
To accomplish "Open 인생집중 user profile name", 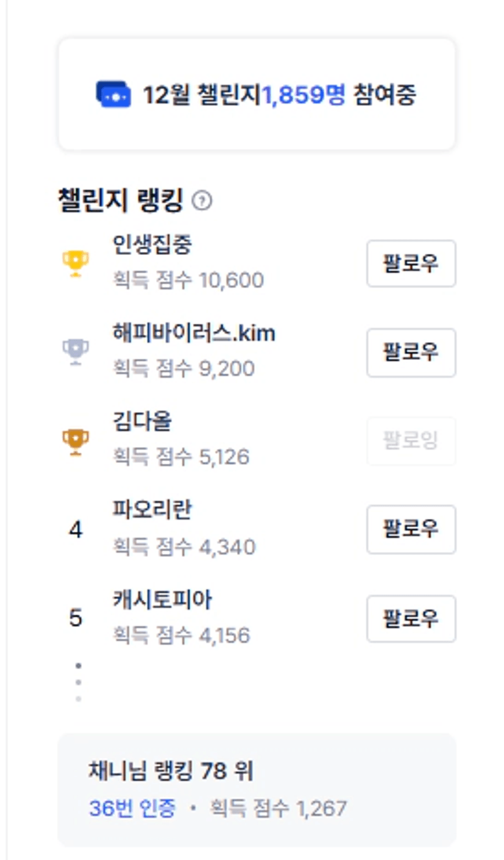I will coord(153,245).
